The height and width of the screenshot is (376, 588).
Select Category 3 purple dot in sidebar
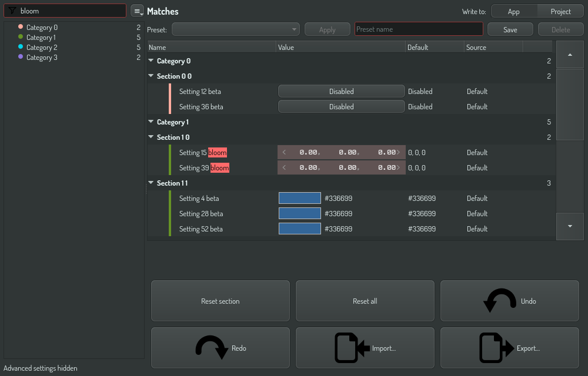21,57
